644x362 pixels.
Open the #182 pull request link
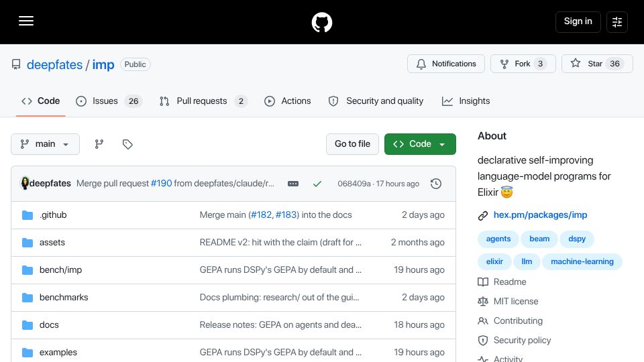click(x=261, y=215)
